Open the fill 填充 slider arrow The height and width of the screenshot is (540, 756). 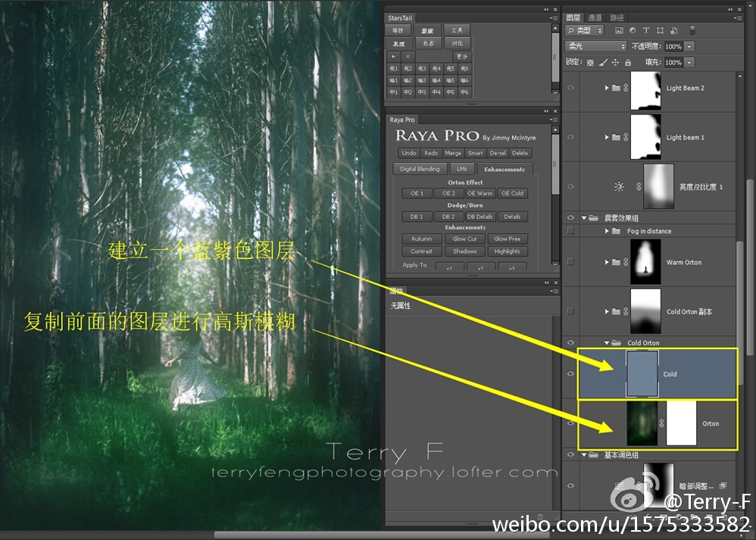tap(689, 62)
